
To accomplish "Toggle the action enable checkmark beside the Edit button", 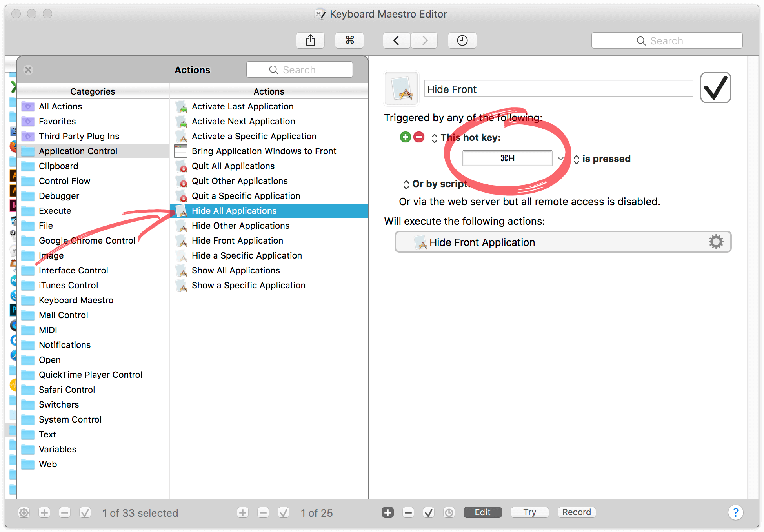I will coord(429,512).
